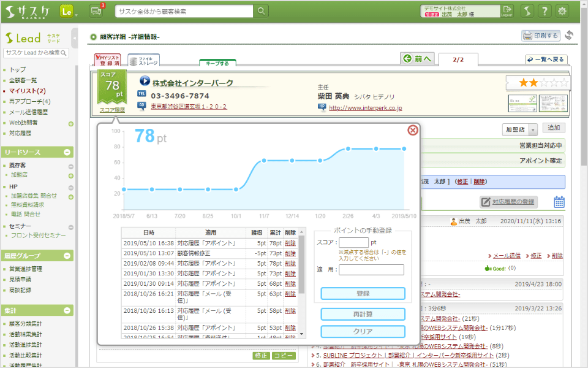The image size is (588, 368).
Task: Click the TEL icon
Action: pos(141,94)
